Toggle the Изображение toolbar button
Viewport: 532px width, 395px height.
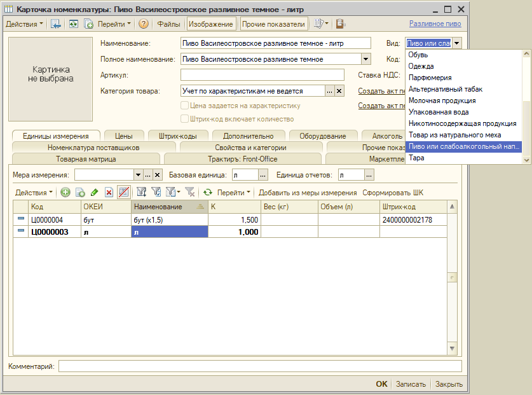point(210,24)
